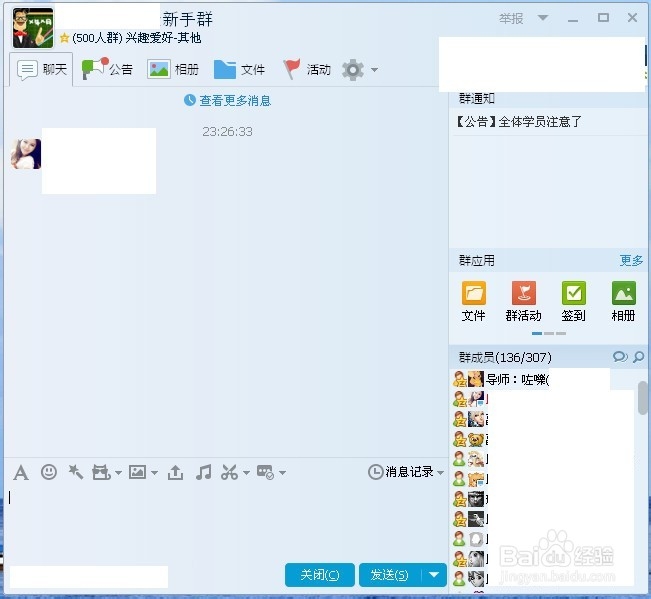The image size is (651, 599).
Task: Click the star icon beside 500人群
Action: [64, 38]
